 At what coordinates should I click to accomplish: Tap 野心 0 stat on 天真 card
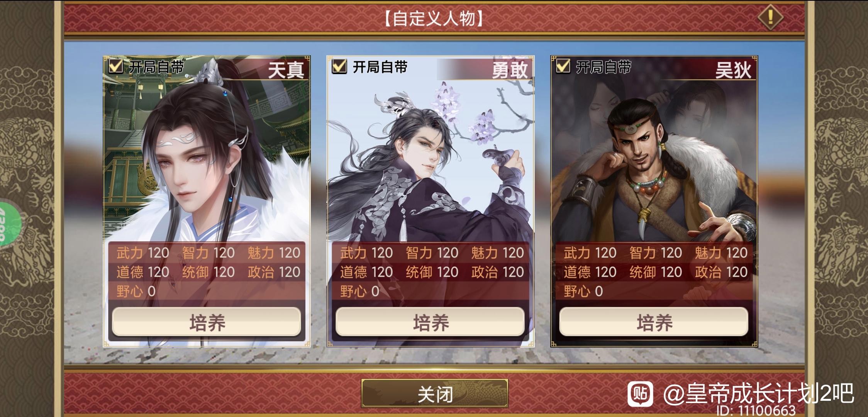[136, 291]
